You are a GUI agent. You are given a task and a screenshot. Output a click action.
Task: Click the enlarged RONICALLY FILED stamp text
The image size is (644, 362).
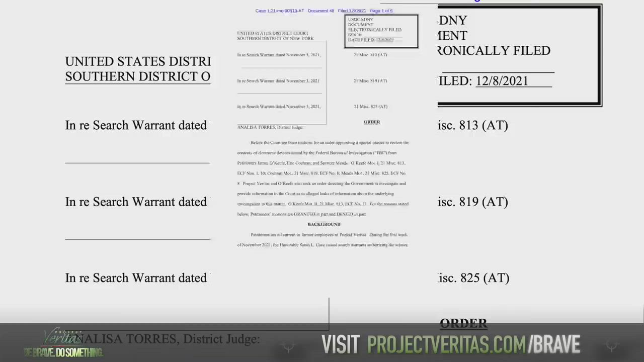(x=494, y=51)
